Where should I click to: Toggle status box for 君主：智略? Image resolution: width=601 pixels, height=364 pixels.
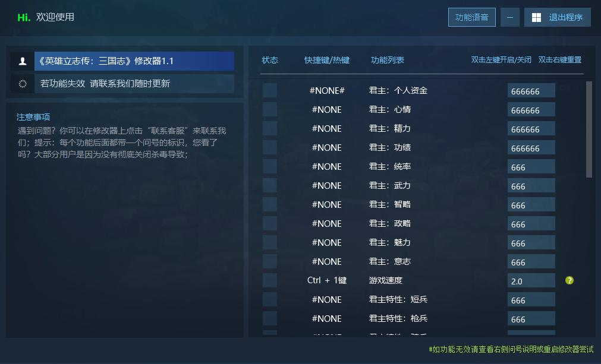click(x=270, y=204)
